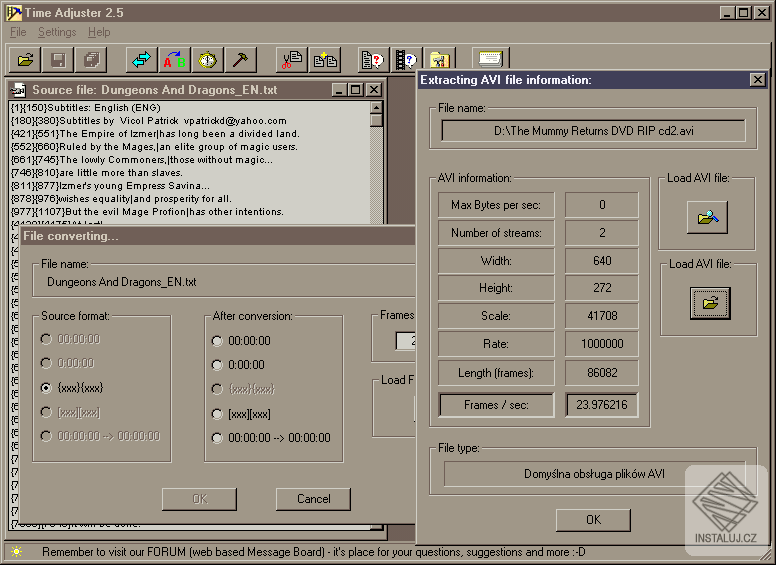
Task: Click the Frames input field in converting dialog
Action: coord(405,341)
